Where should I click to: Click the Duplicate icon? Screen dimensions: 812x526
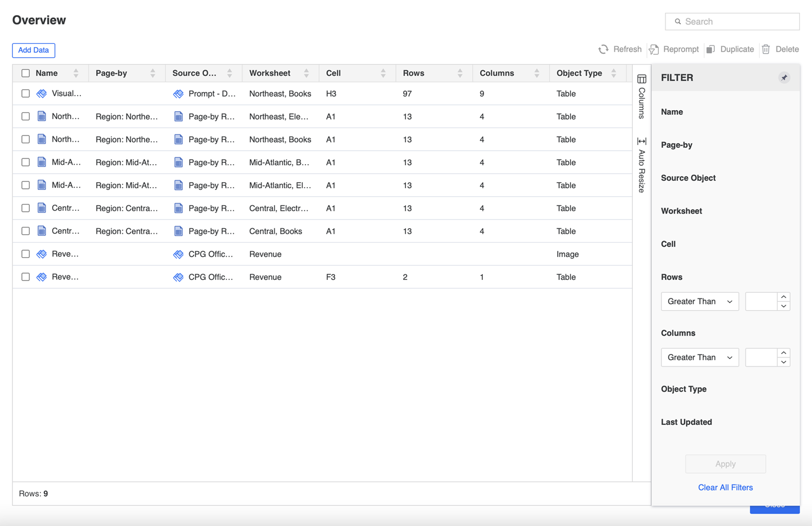711,49
